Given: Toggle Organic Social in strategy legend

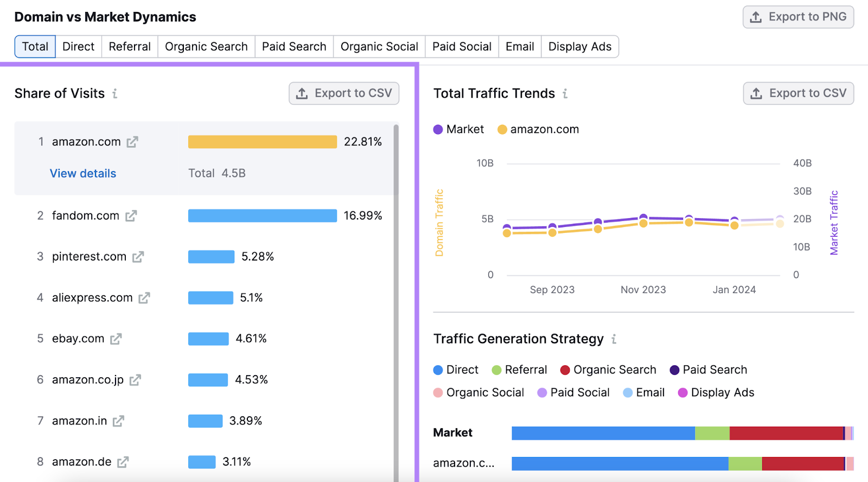Looking at the screenshot, I should [x=479, y=392].
